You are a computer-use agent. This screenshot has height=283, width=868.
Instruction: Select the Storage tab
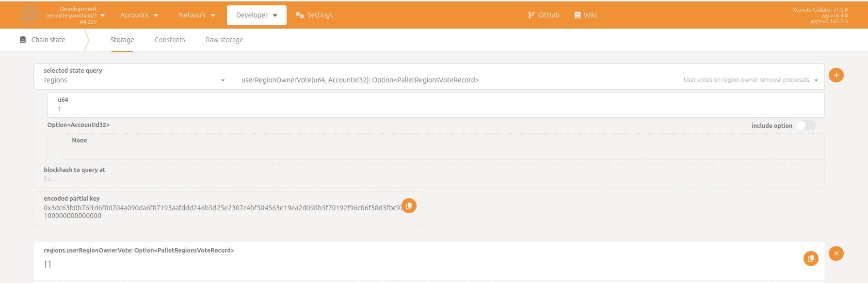tap(122, 40)
